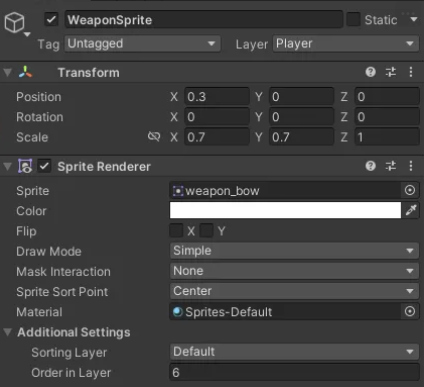
Task: Collapse the Sprite Renderer component
Action: pyautogui.click(x=8, y=166)
